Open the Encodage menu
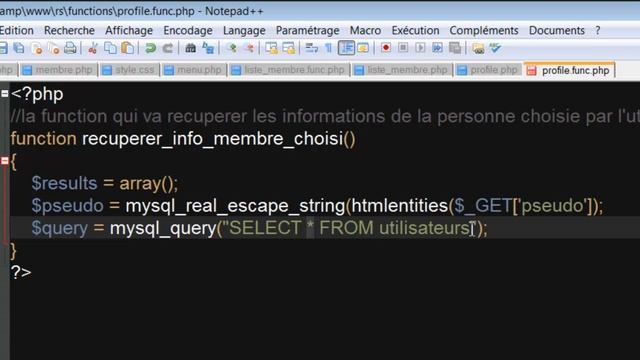Image resolution: width=640 pixels, height=360 pixels. (188, 31)
